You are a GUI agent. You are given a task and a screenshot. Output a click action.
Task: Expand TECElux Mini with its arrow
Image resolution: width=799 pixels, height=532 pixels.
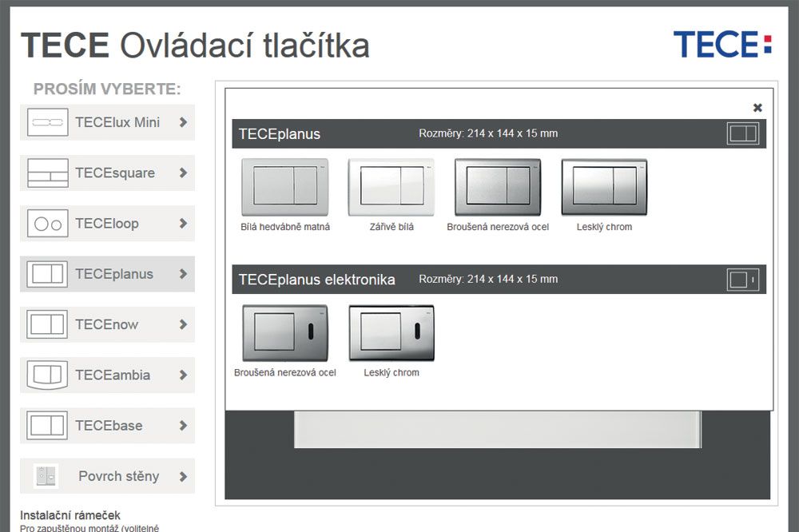[x=183, y=122]
